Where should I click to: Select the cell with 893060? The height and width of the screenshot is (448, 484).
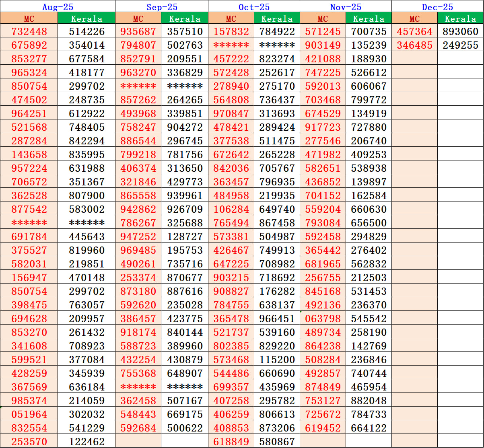pyautogui.click(x=461, y=32)
